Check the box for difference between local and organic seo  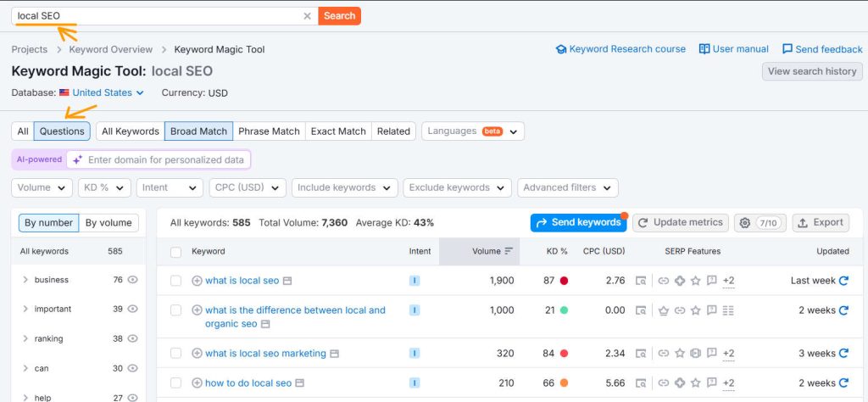pos(176,310)
